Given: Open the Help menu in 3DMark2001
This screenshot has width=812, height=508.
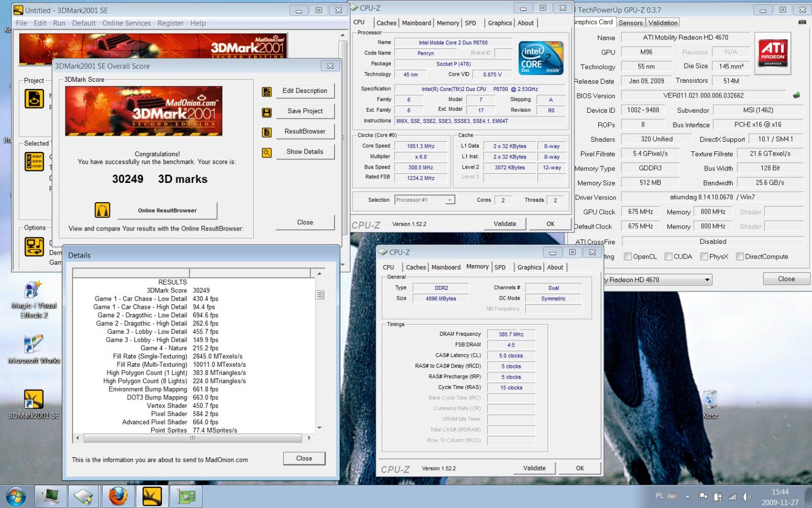Looking at the screenshot, I should [198, 23].
